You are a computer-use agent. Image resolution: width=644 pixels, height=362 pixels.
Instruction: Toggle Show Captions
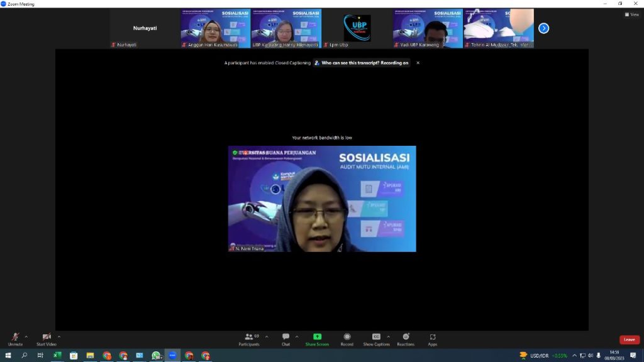pos(376,339)
